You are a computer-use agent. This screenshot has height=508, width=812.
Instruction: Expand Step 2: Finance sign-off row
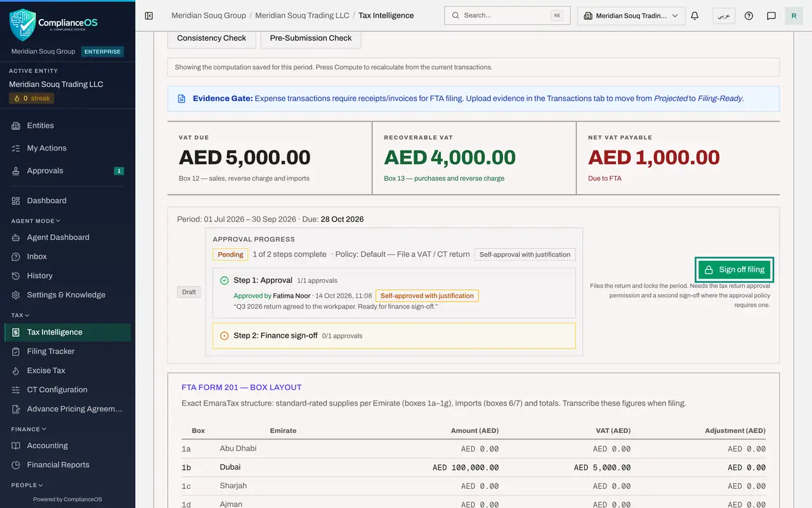point(394,336)
